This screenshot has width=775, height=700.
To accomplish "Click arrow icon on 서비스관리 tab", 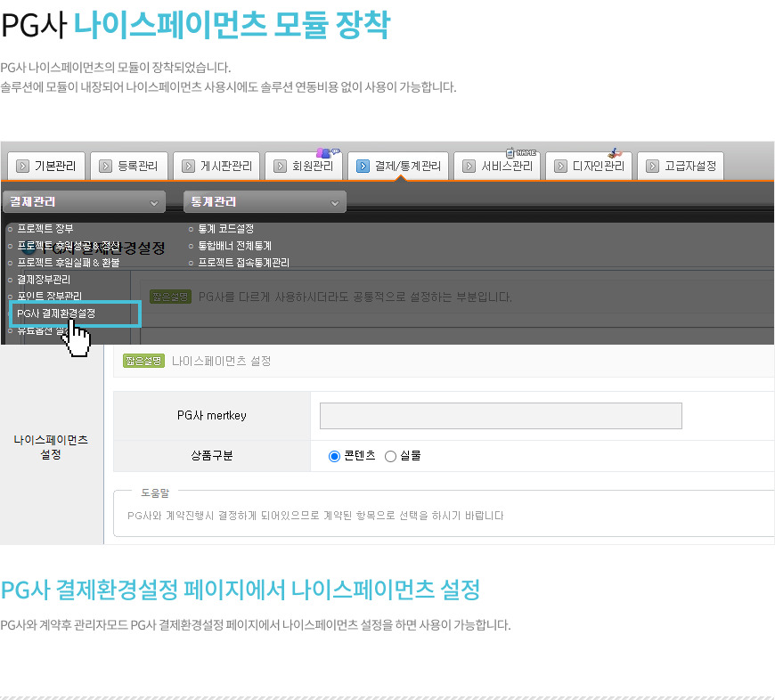I will [469, 166].
